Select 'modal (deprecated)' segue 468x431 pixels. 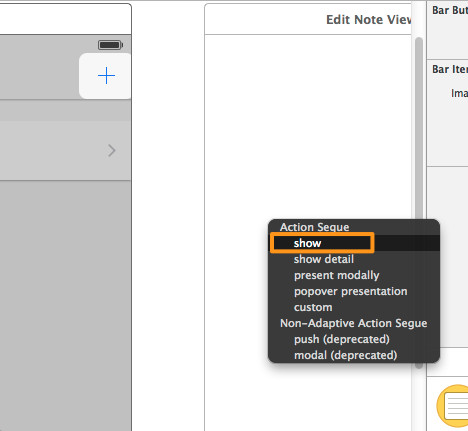tap(354, 355)
